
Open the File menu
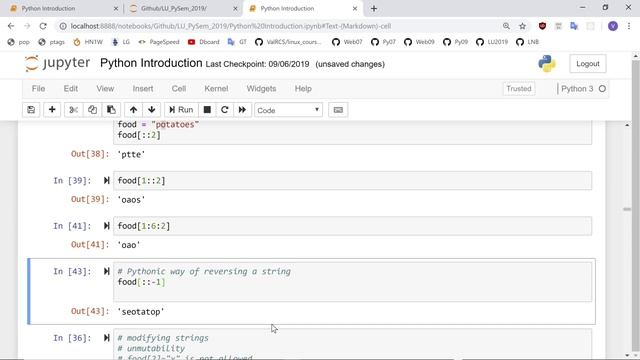pos(38,89)
